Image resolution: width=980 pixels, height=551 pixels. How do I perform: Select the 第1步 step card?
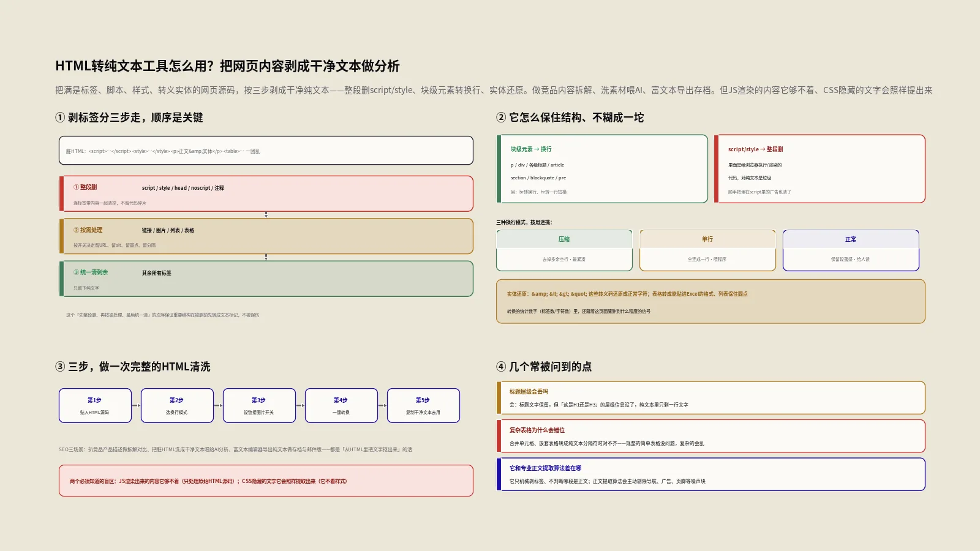point(95,405)
